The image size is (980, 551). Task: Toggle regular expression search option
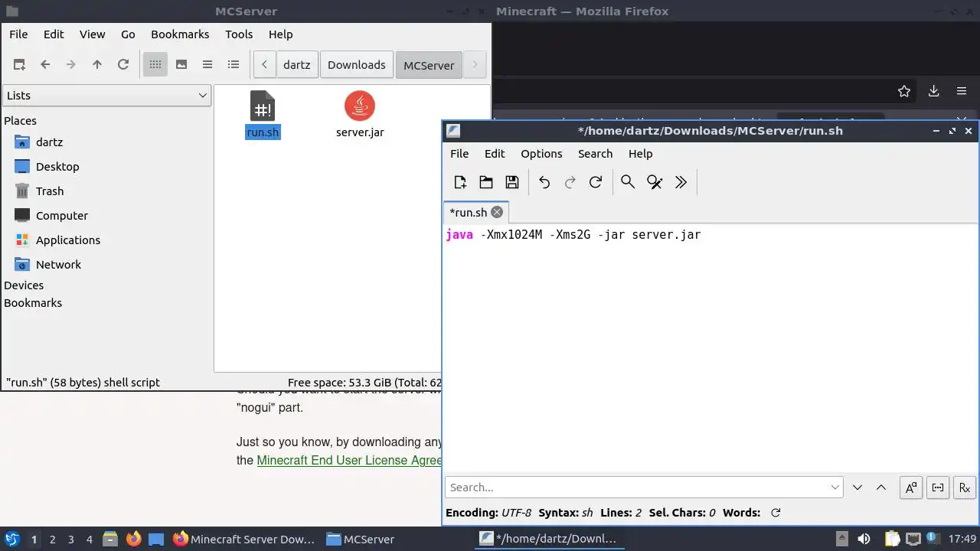(965, 487)
